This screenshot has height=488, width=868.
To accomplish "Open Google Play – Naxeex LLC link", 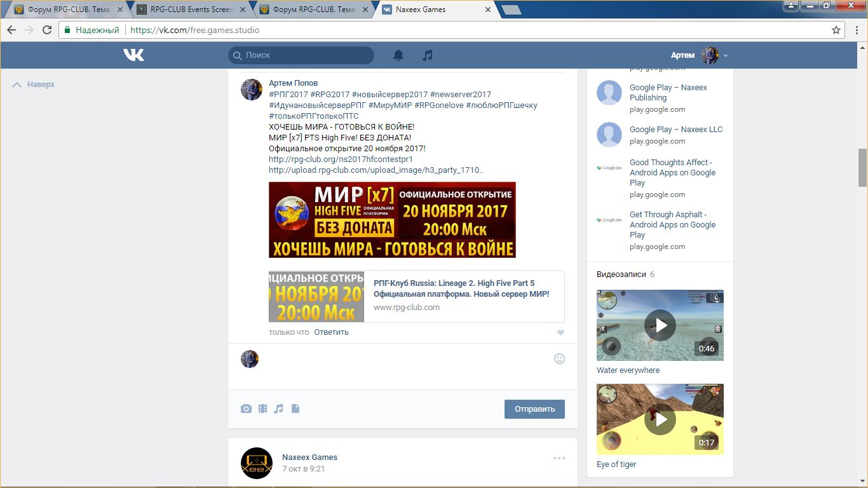I will coord(676,130).
